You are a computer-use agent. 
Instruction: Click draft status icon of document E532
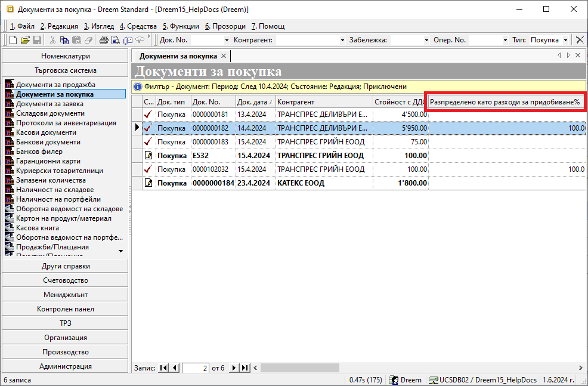pos(148,156)
